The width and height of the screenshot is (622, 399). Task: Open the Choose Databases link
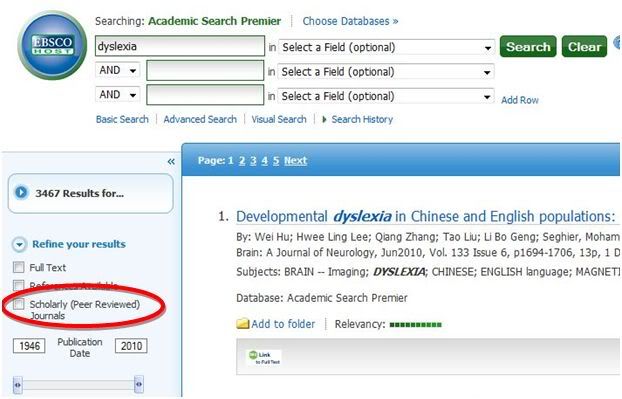350,21
